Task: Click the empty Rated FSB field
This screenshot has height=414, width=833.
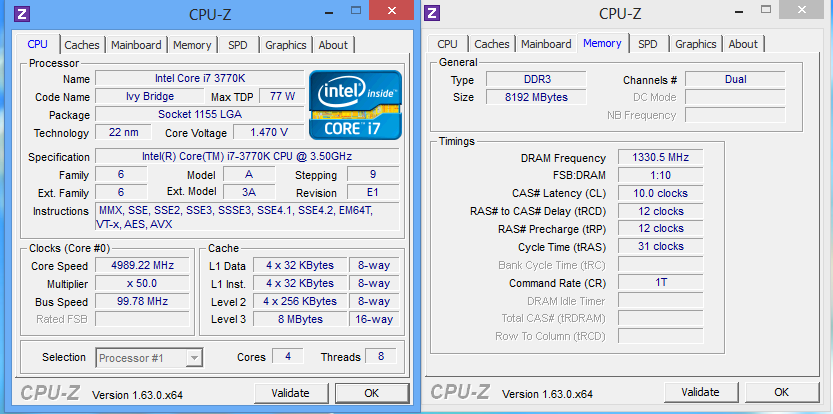Action: pos(142,319)
